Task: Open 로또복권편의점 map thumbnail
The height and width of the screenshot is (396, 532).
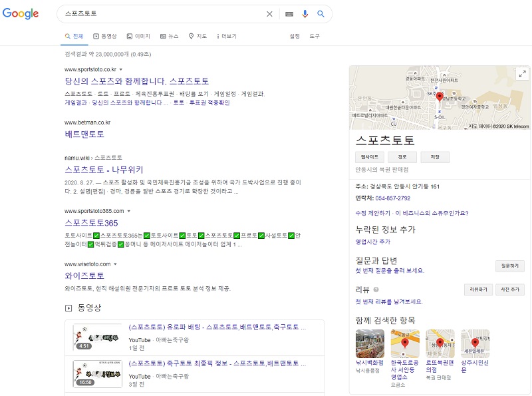Action: click(440, 343)
